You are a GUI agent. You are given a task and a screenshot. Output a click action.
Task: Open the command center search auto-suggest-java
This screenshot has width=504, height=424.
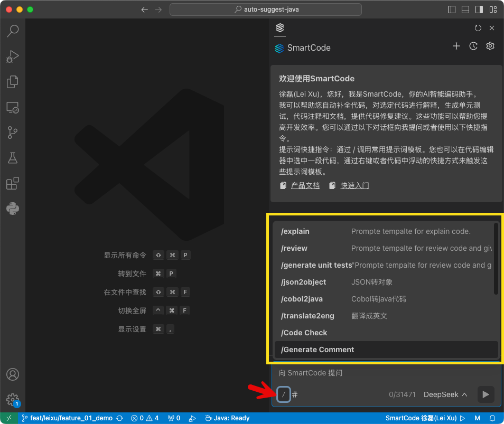pos(266,10)
